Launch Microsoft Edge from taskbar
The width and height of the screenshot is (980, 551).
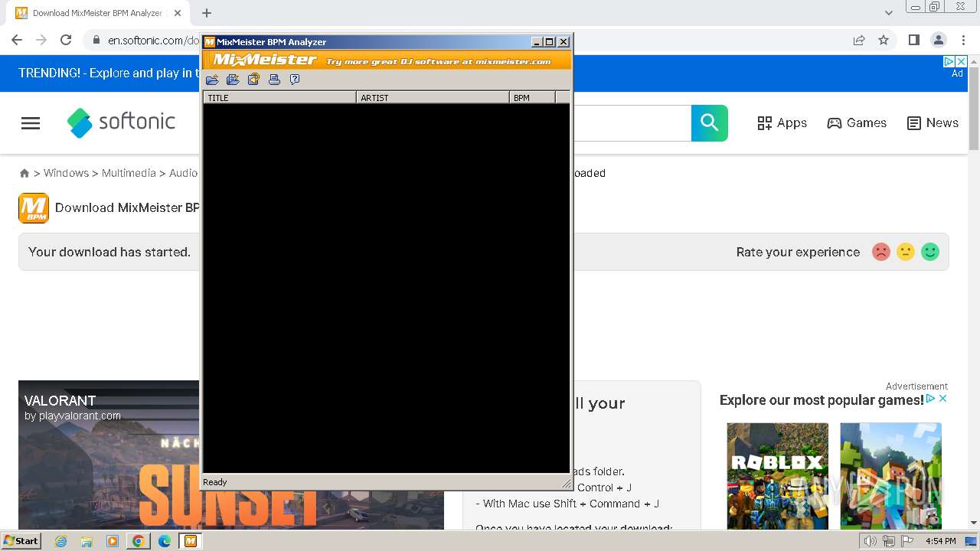(x=164, y=541)
